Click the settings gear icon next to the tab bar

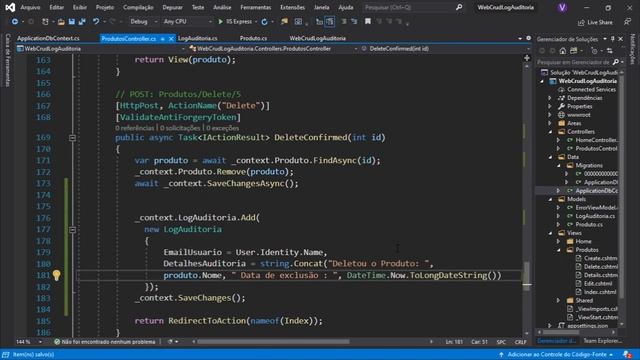(528, 38)
